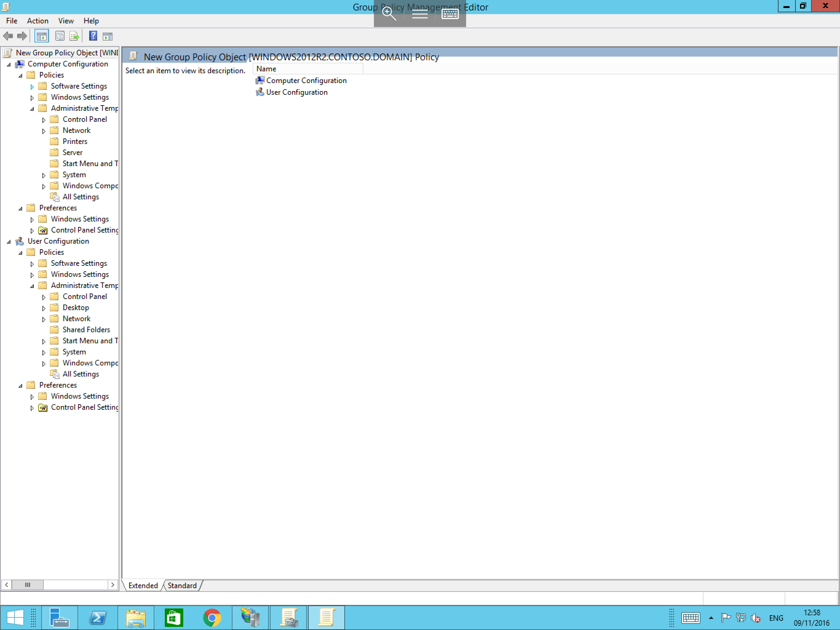Image resolution: width=840 pixels, height=630 pixels.
Task: Launch PowerShell from taskbar
Action: [x=97, y=617]
